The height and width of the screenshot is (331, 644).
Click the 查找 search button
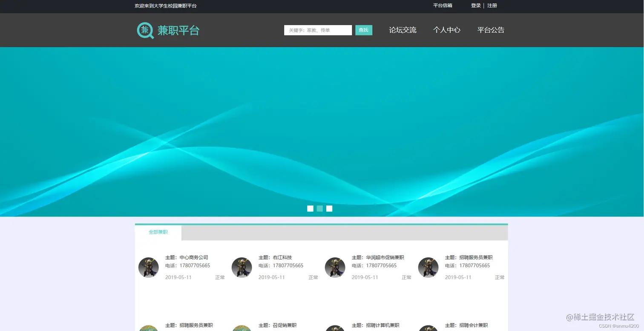363,30
